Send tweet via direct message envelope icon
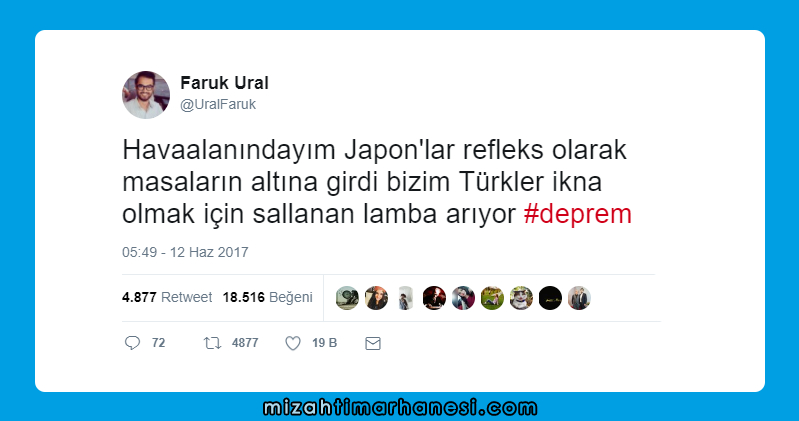Image resolution: width=799 pixels, height=421 pixels. [x=373, y=344]
